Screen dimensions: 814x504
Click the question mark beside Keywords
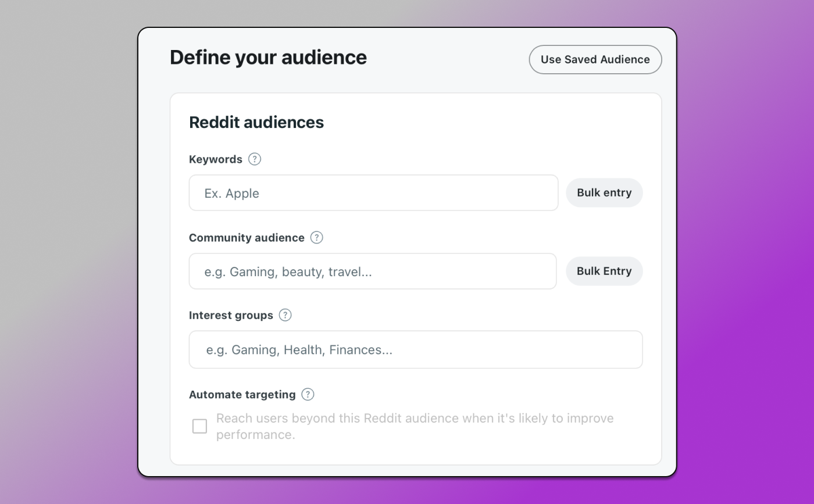pyautogui.click(x=254, y=159)
